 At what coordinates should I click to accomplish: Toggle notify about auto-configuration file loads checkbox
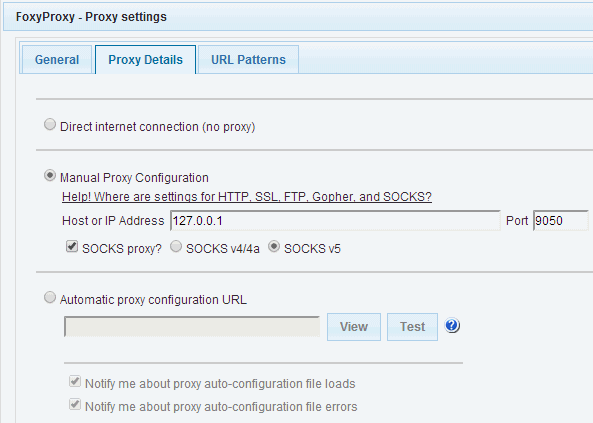click(x=75, y=381)
